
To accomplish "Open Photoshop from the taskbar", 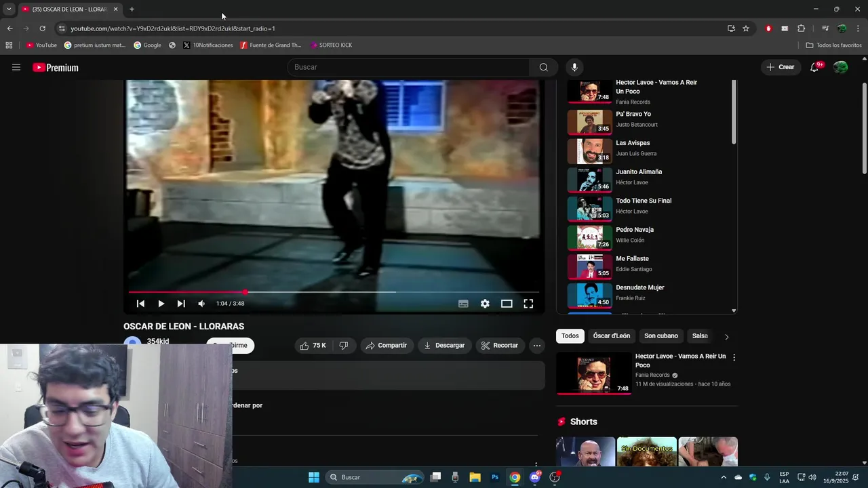I will pyautogui.click(x=495, y=477).
